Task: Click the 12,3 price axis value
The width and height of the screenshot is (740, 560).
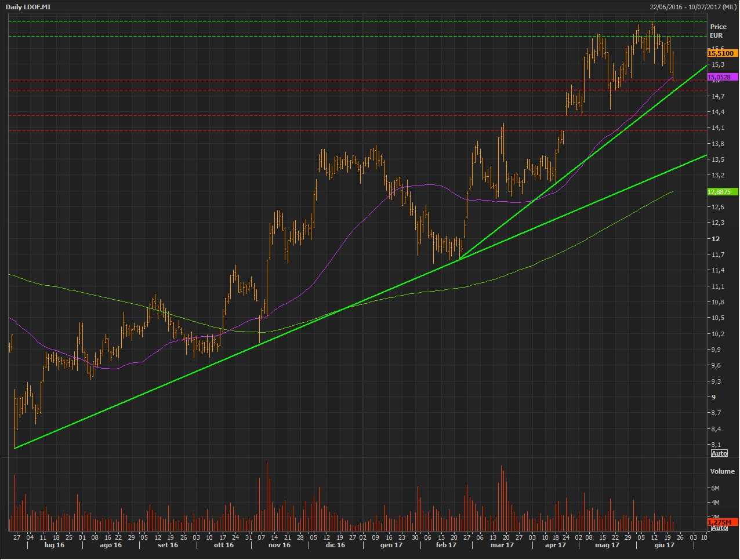Action: pos(717,223)
